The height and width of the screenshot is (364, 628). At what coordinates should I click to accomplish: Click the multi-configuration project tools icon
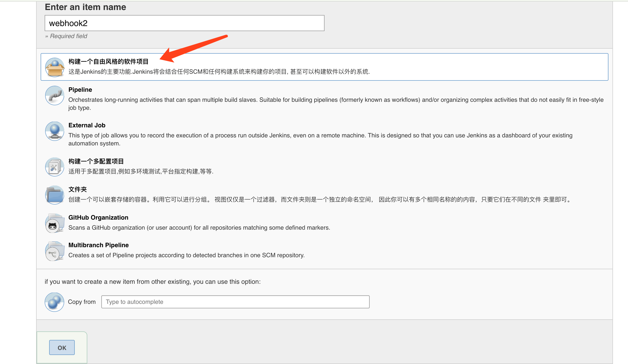[x=55, y=167]
